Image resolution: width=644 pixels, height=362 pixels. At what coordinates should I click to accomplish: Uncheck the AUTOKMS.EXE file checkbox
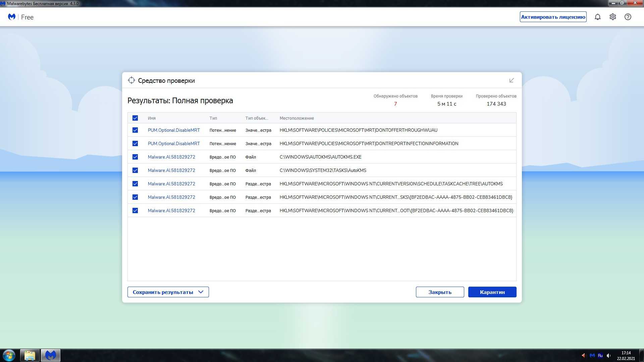tap(135, 157)
